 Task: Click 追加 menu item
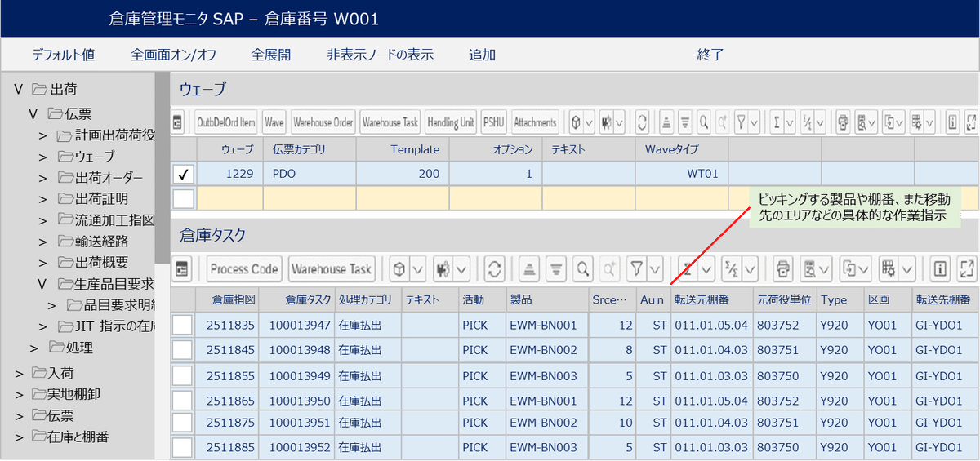[482, 55]
